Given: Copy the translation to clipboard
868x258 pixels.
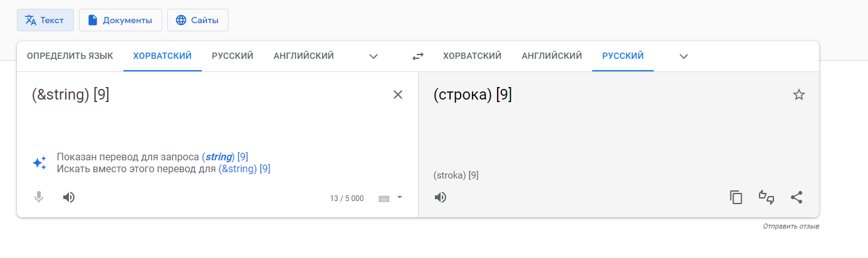Looking at the screenshot, I should click(736, 197).
